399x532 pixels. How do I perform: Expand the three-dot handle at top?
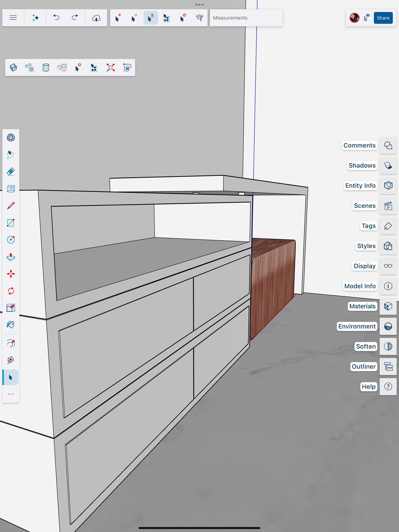point(199,5)
